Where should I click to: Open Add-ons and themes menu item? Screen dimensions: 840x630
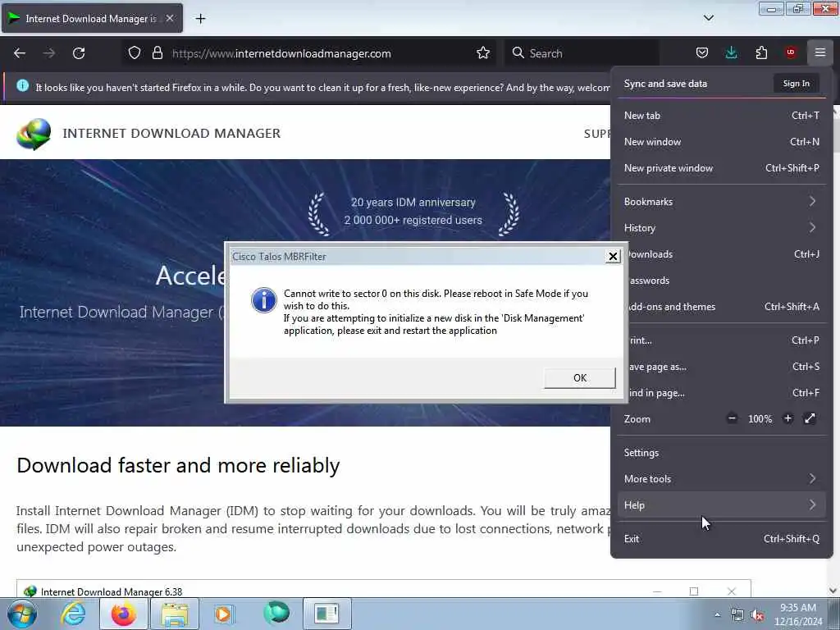coord(725,307)
